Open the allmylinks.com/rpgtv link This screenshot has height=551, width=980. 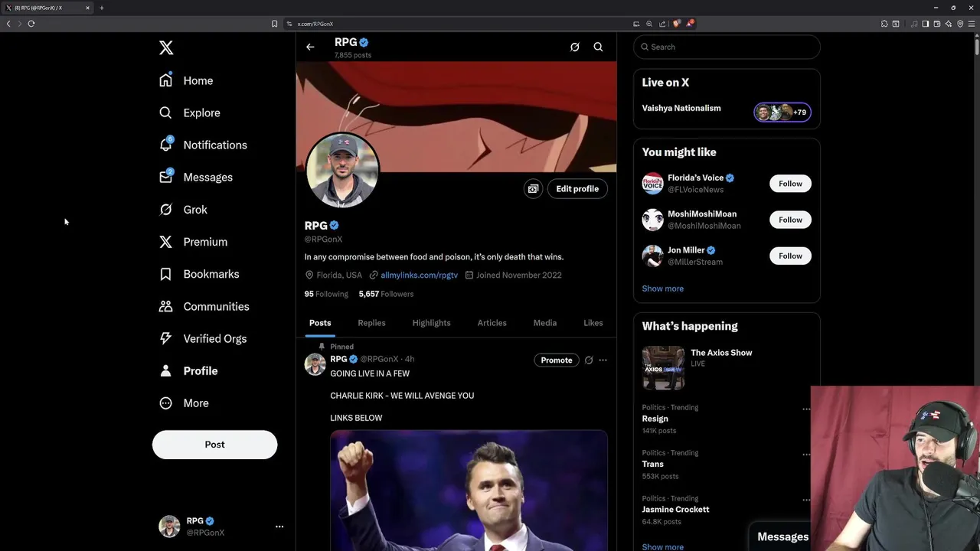419,275
